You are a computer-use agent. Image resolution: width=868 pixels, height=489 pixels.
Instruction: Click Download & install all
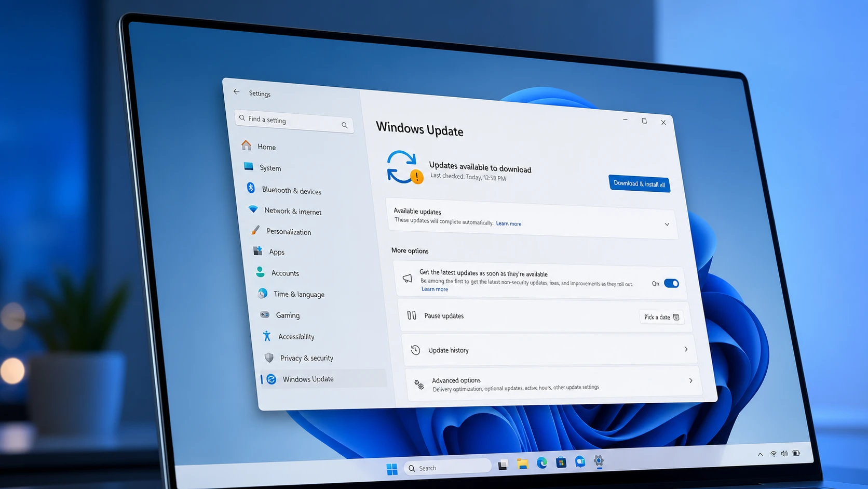[639, 183]
